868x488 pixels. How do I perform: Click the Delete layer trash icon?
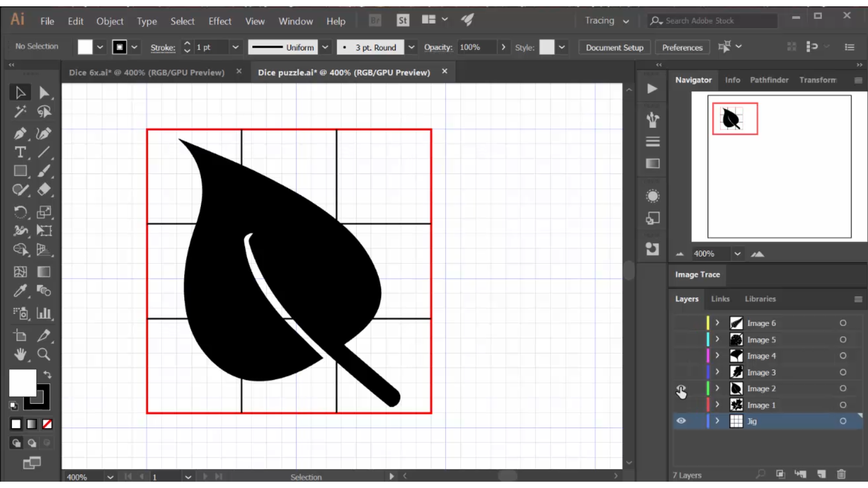pyautogui.click(x=841, y=474)
